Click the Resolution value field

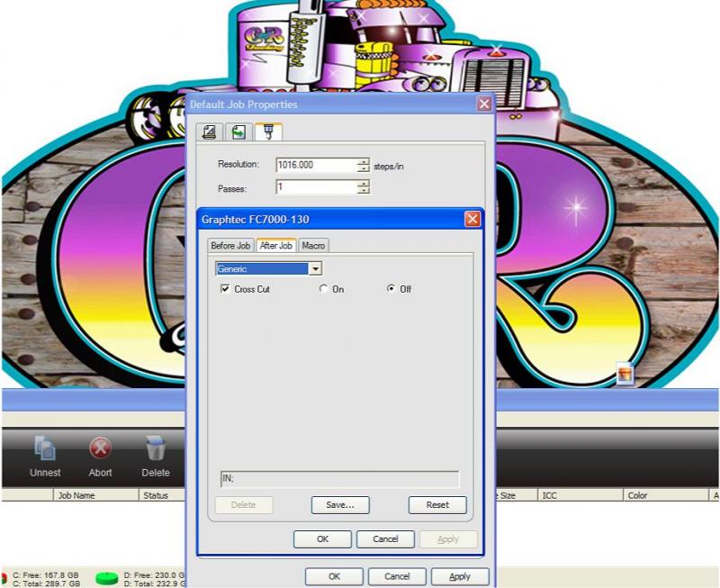pyautogui.click(x=317, y=165)
